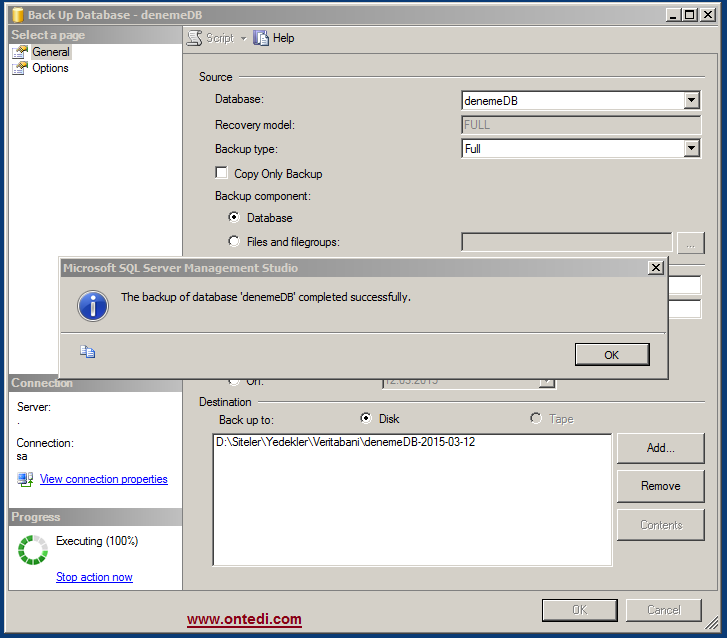Click the connection properties icon
Image resolution: width=727 pixels, height=638 pixels.
25,479
